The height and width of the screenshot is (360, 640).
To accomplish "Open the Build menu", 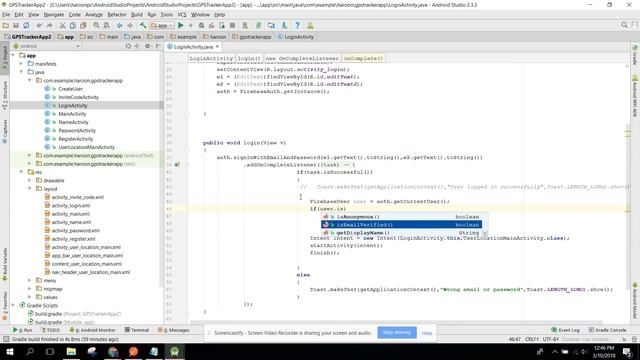I will coord(137,14).
